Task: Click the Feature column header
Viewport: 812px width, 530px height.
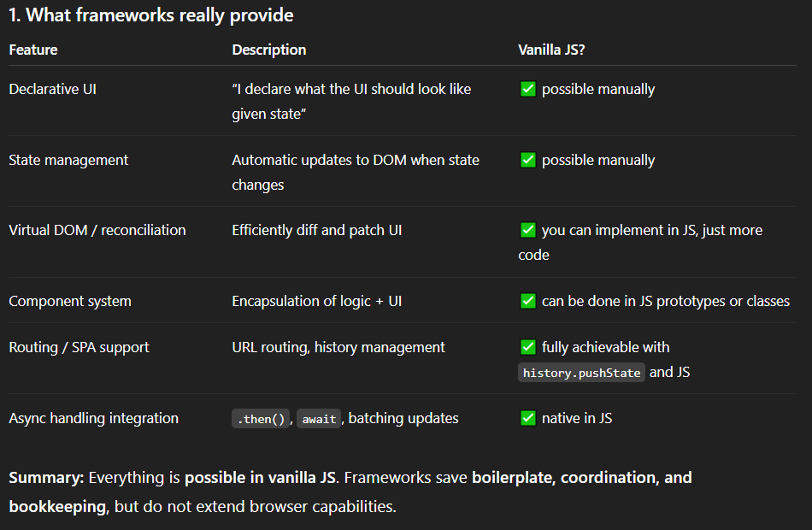Action: (33, 50)
